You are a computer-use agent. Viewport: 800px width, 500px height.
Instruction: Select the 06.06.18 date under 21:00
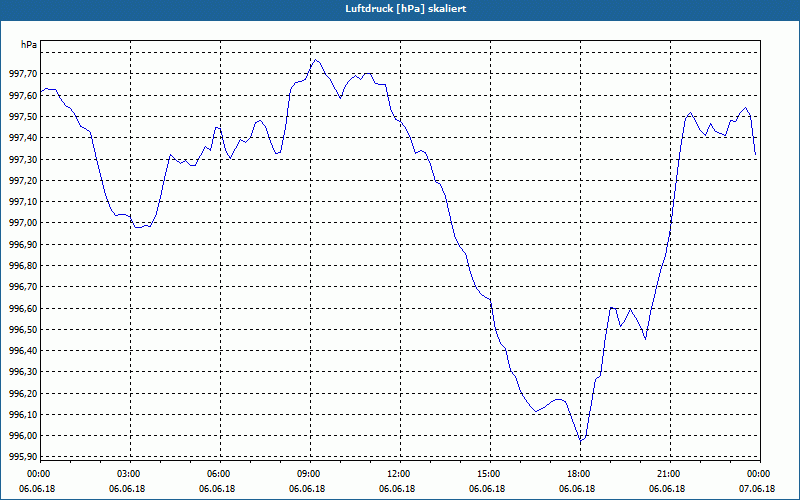click(667, 489)
